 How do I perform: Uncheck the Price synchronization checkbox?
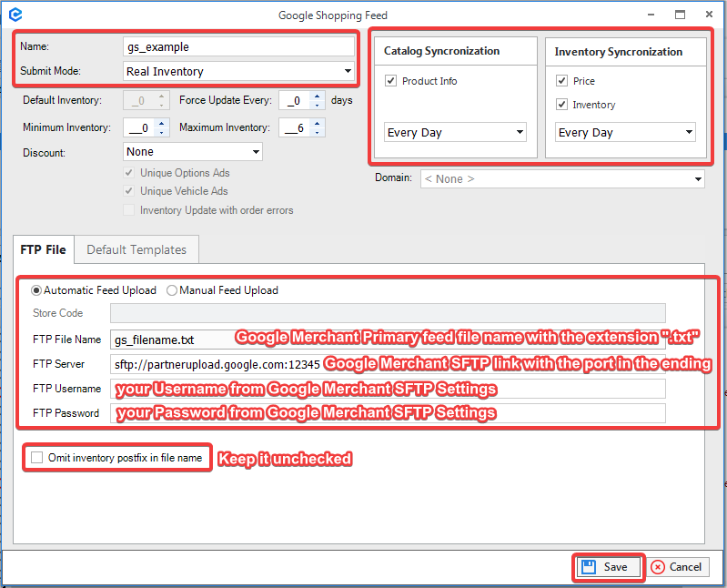coord(561,81)
